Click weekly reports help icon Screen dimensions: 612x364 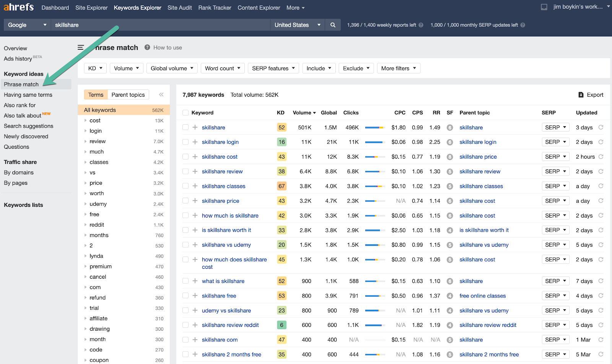(421, 25)
